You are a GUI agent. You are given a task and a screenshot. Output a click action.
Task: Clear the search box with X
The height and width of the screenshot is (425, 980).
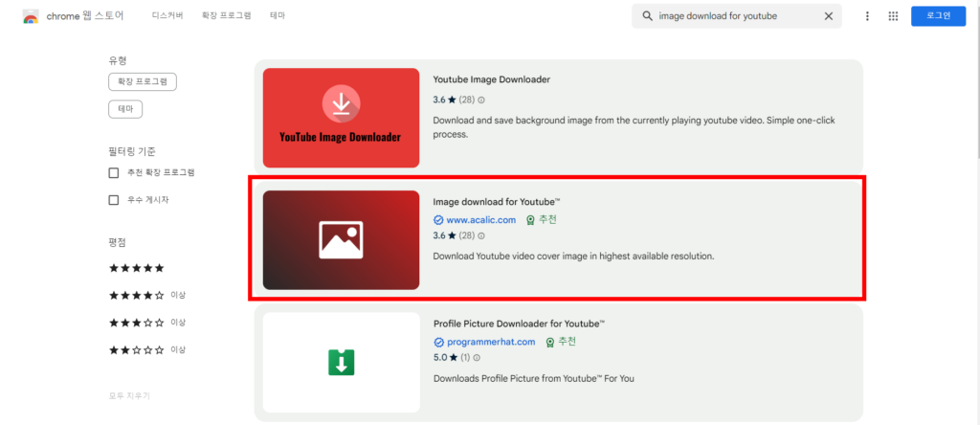point(829,16)
